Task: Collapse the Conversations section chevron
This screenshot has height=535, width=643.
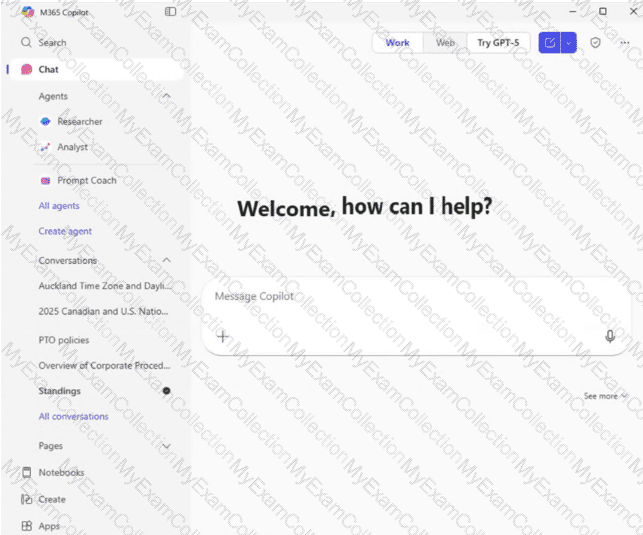Action: coord(166,261)
